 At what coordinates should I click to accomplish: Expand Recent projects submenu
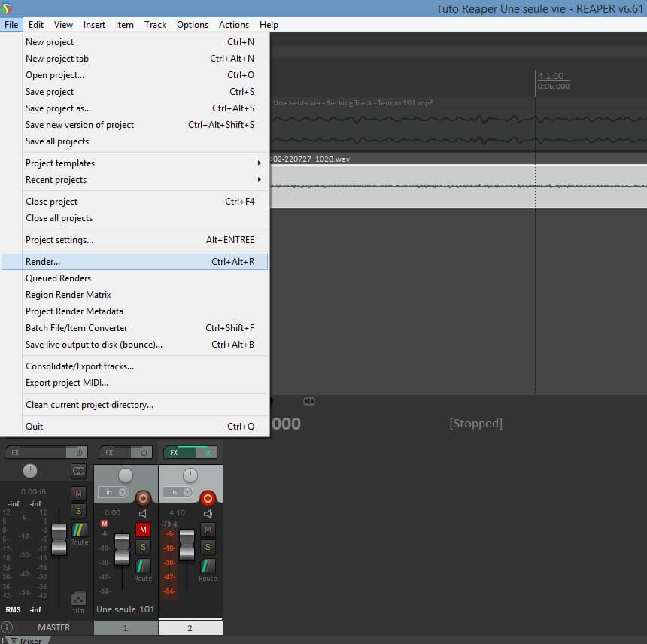[144, 180]
